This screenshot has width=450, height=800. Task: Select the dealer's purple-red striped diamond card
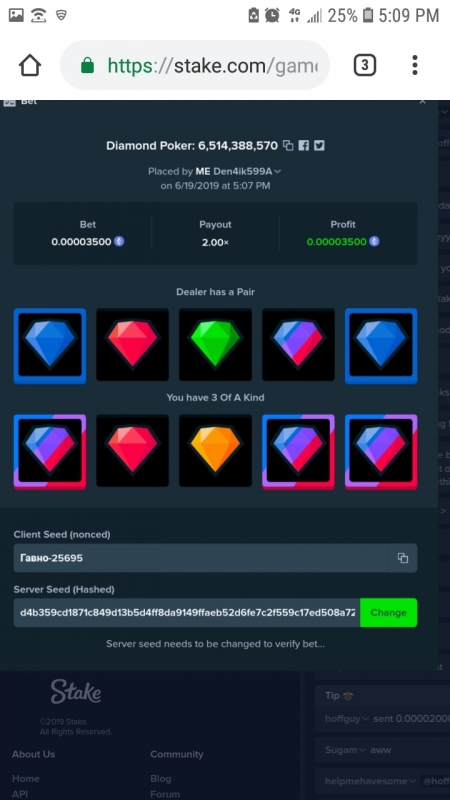point(298,345)
